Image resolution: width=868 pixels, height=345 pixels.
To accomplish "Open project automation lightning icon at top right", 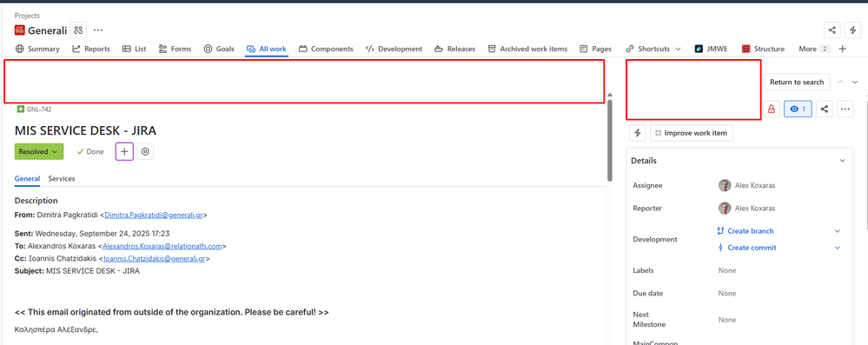I will click(853, 30).
